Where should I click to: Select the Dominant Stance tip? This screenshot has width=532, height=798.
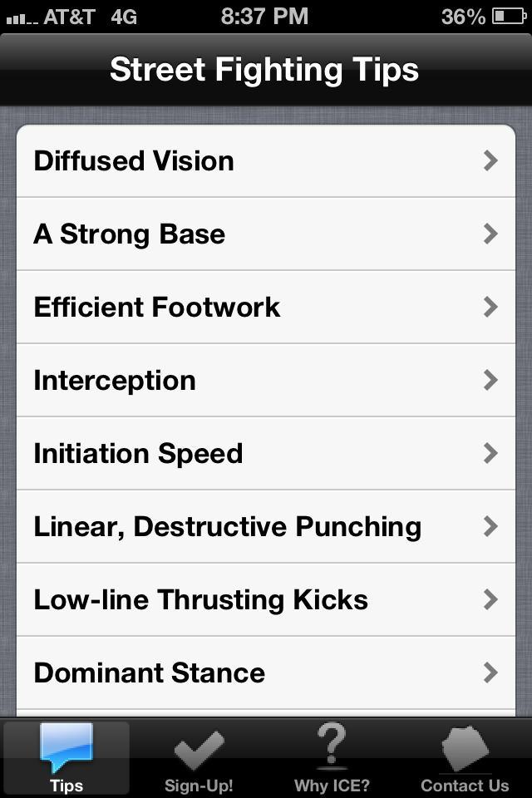(149, 672)
